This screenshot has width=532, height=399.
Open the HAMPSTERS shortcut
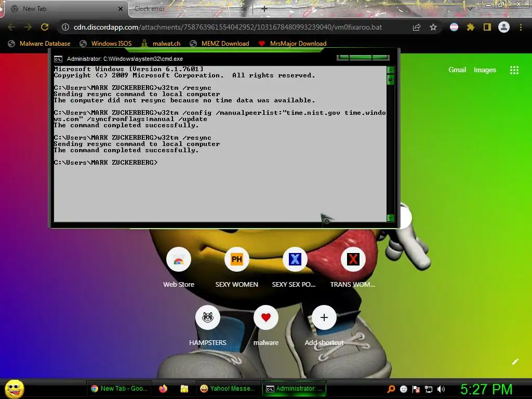tap(208, 326)
